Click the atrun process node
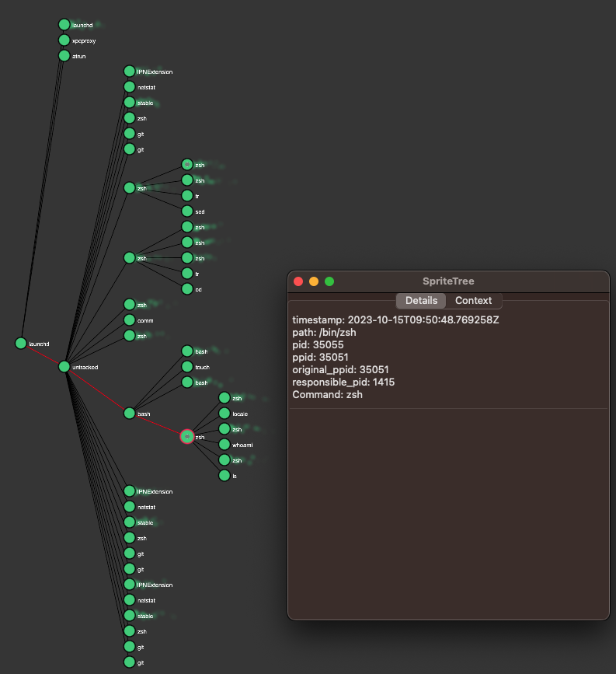The width and height of the screenshot is (616, 674). coord(64,56)
